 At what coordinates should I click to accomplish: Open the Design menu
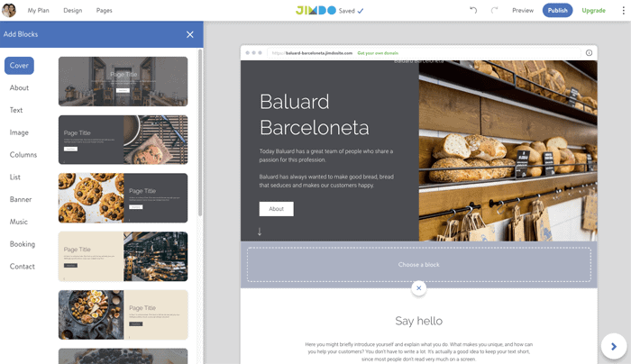[x=73, y=11]
